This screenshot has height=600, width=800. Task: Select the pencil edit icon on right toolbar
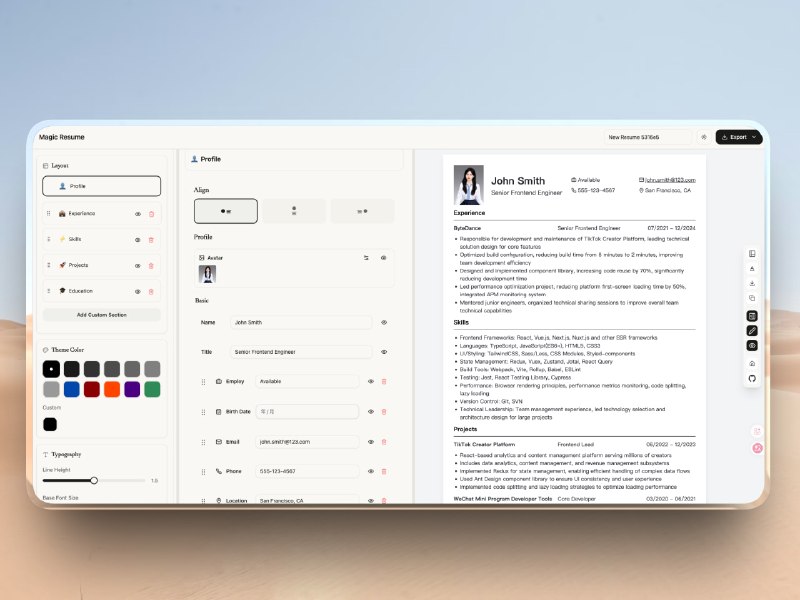coord(752,330)
